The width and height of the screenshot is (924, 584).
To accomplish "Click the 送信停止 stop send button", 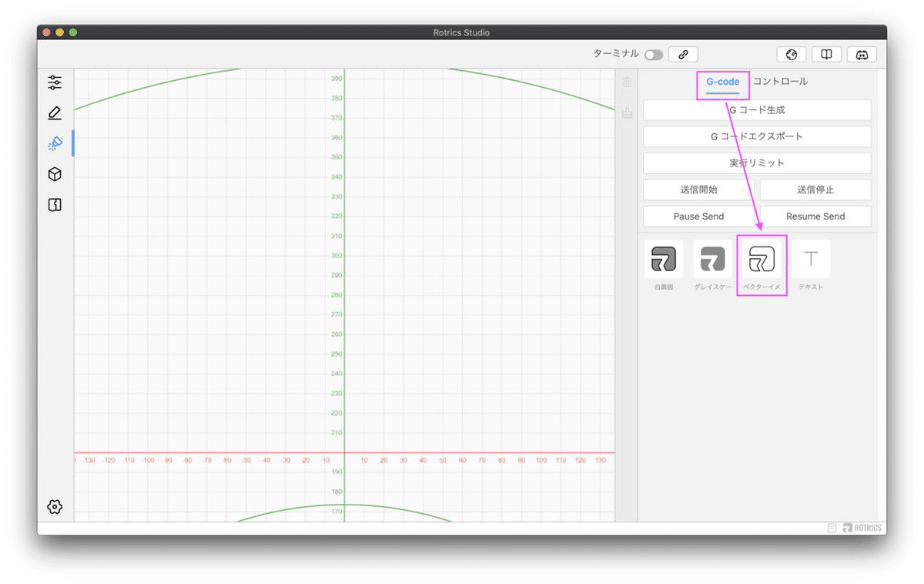I will point(815,190).
